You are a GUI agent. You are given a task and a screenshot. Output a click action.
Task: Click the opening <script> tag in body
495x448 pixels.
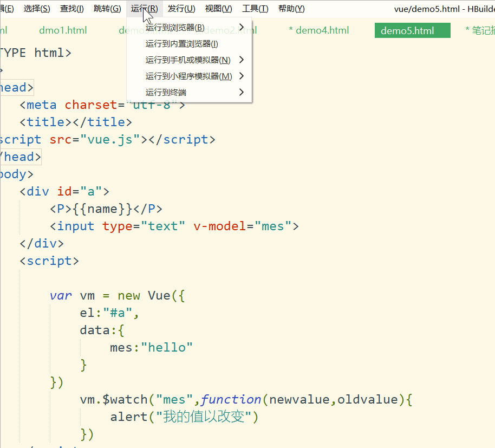click(49, 261)
